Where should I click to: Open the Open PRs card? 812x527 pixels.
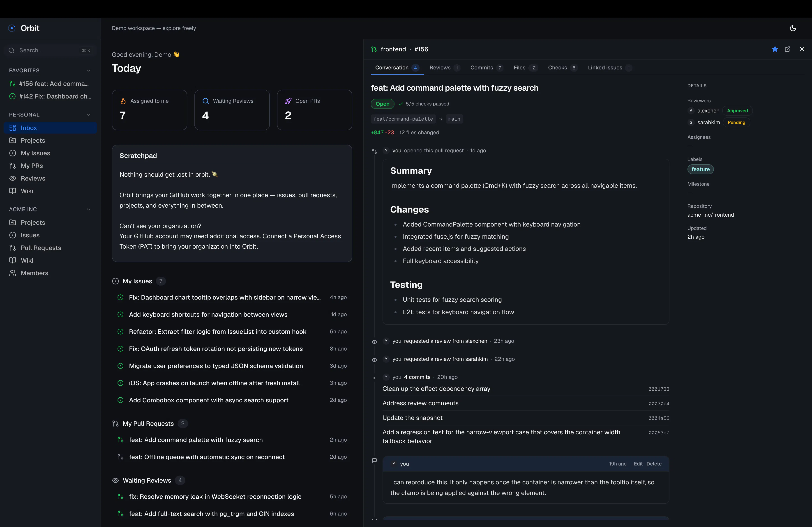pos(315,110)
